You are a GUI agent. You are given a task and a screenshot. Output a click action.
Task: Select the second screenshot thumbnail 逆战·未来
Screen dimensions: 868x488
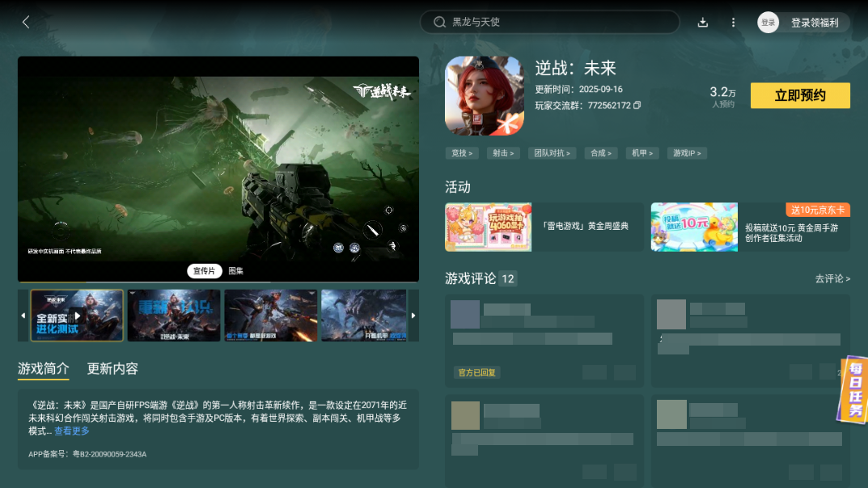[x=174, y=316]
